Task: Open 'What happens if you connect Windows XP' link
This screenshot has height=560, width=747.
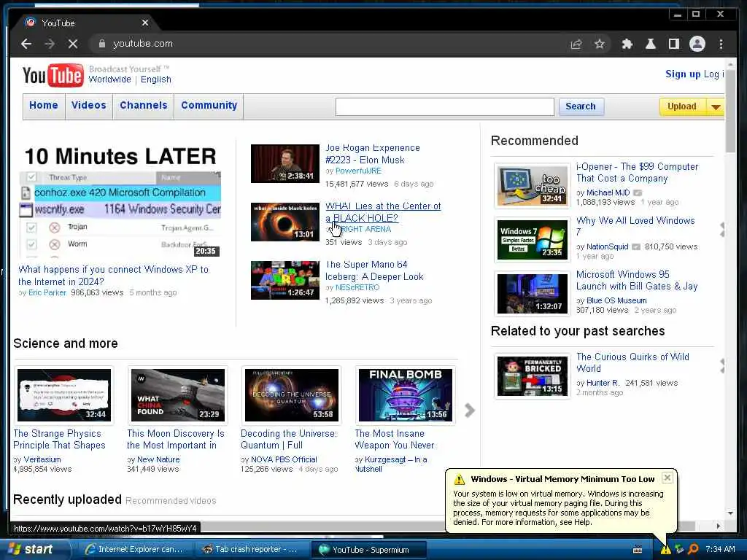Action: pos(113,275)
